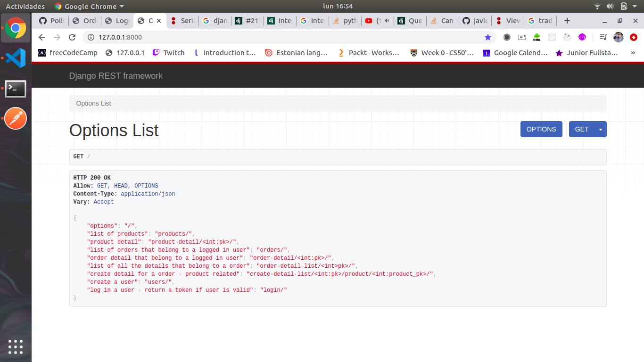Switch to the Log tab

click(117, 21)
